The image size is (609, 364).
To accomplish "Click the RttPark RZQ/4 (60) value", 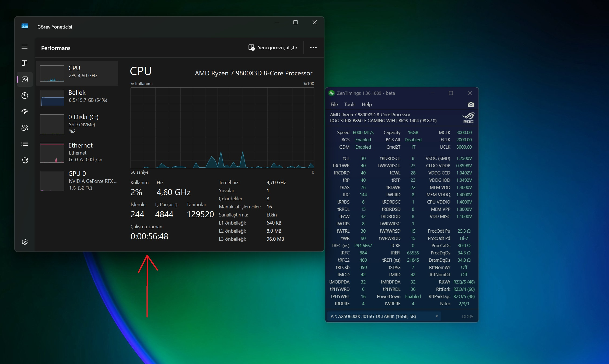I will coord(464,289).
